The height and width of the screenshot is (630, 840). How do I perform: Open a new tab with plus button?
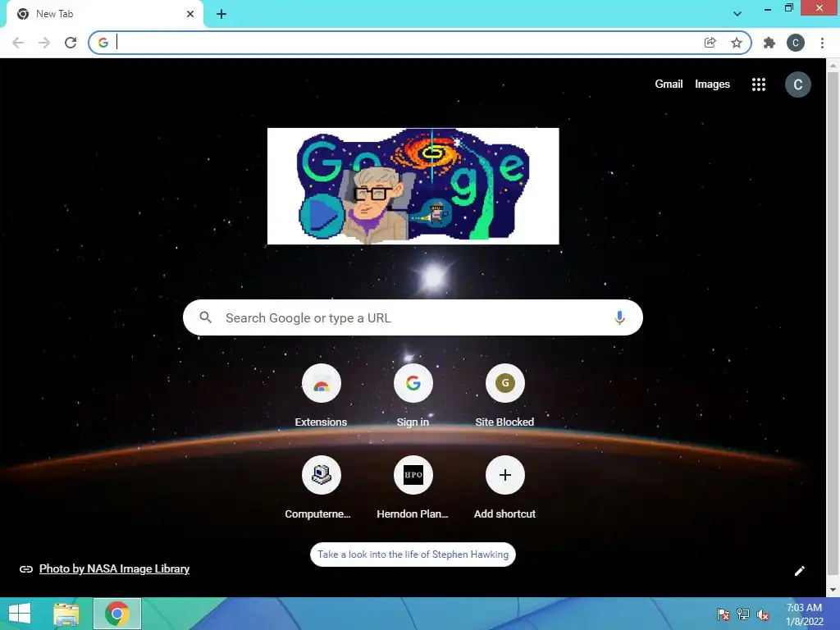[x=221, y=14]
